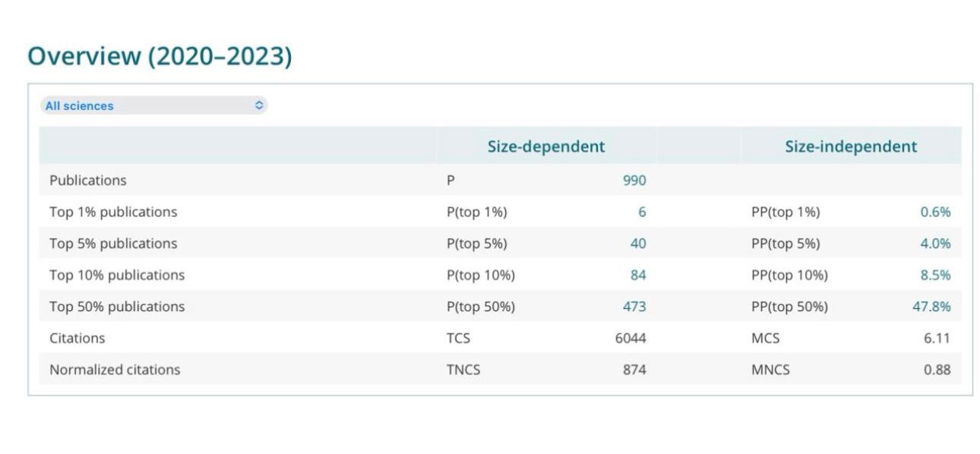Select the Citations row label

[77, 338]
